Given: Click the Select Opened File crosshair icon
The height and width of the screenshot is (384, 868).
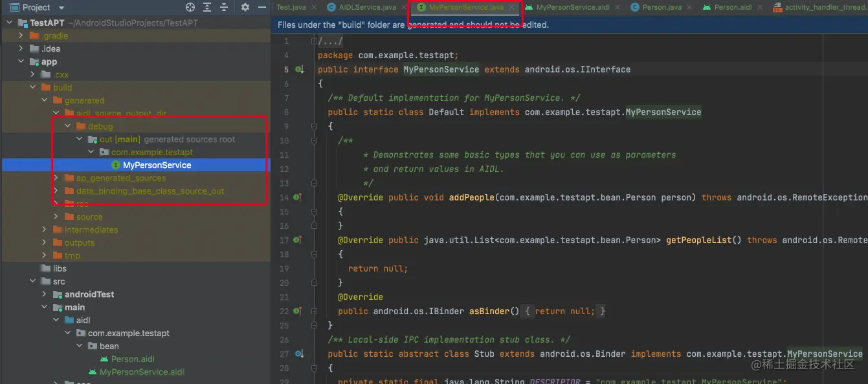Looking at the screenshot, I should (x=190, y=7).
